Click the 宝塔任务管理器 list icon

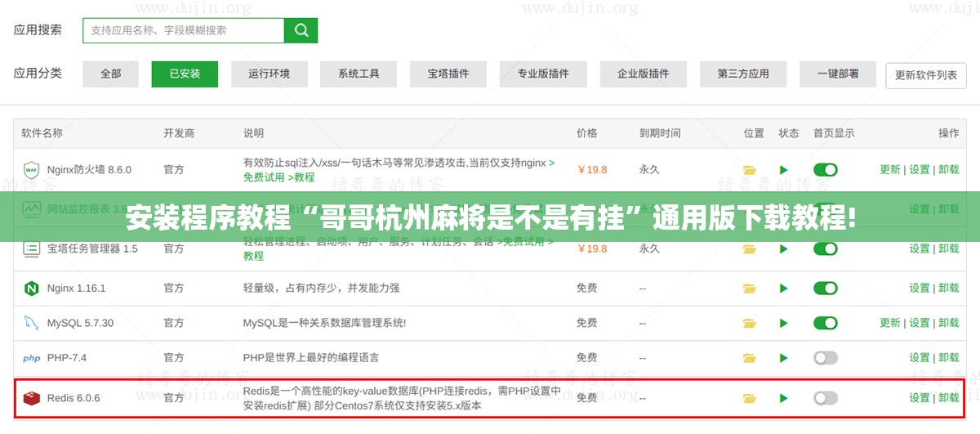coord(32,248)
